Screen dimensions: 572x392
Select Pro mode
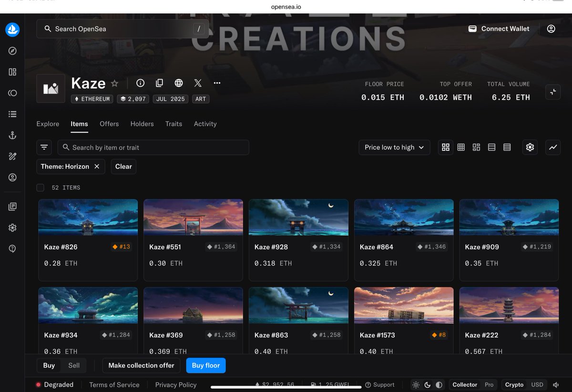pos(489,385)
